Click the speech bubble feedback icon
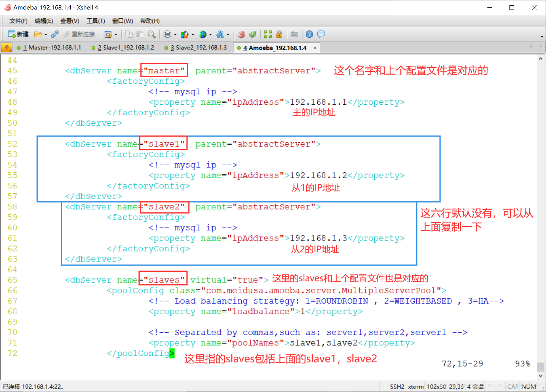This screenshot has width=546, height=392. (x=321, y=34)
